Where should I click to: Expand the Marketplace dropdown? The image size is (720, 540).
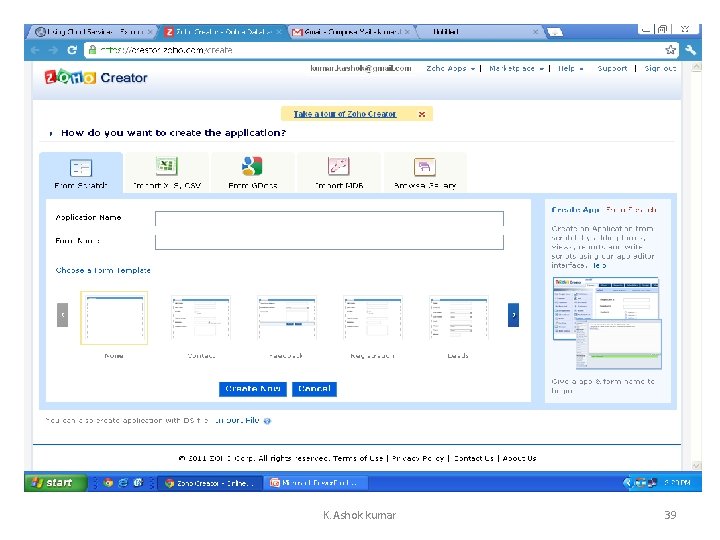[517, 68]
